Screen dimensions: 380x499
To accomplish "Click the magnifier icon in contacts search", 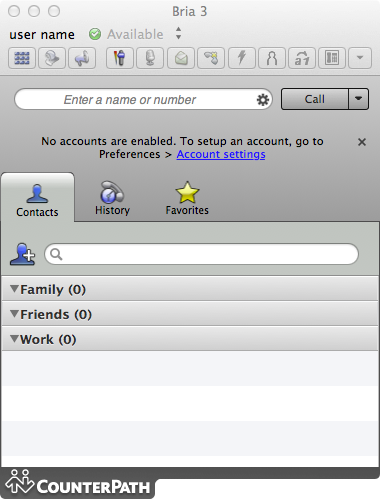I will 56,254.
